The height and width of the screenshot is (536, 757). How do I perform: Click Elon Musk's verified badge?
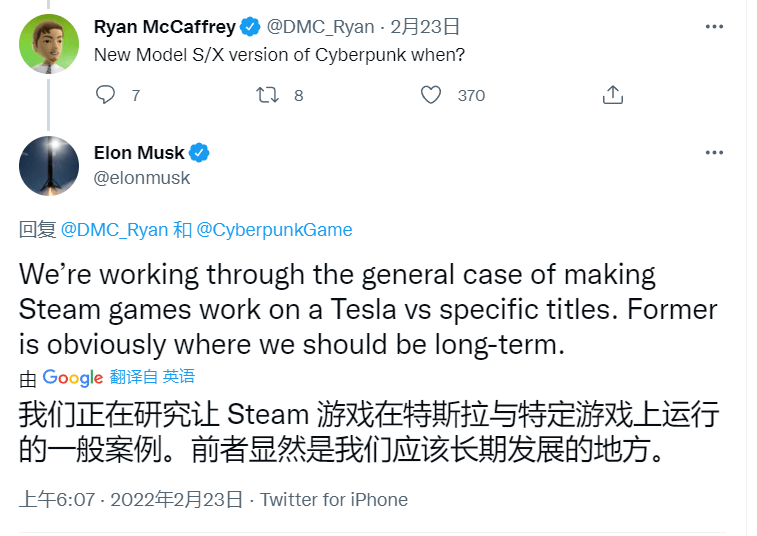point(199,153)
